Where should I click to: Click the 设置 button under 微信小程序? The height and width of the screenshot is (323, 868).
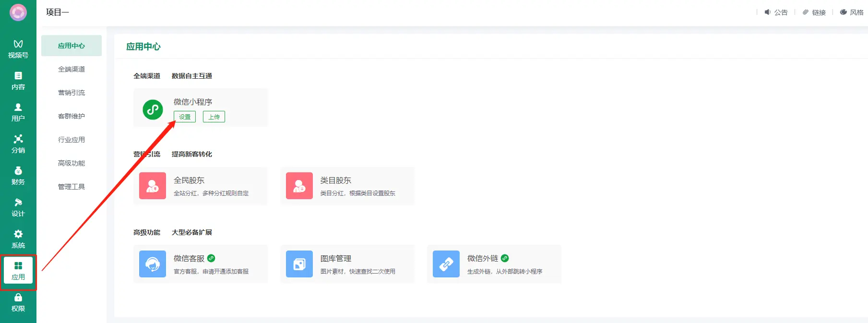185,117
